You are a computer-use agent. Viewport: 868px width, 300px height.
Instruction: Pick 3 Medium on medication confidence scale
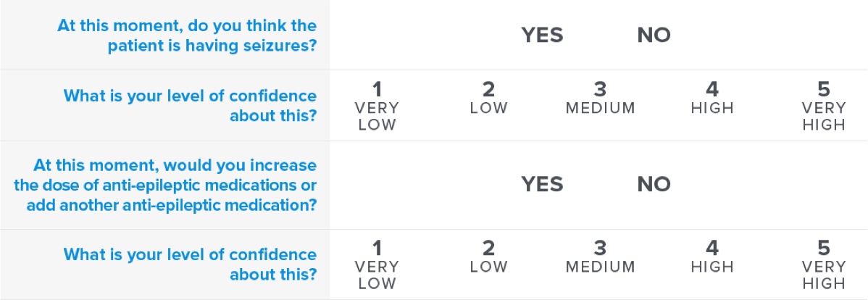coord(600,257)
